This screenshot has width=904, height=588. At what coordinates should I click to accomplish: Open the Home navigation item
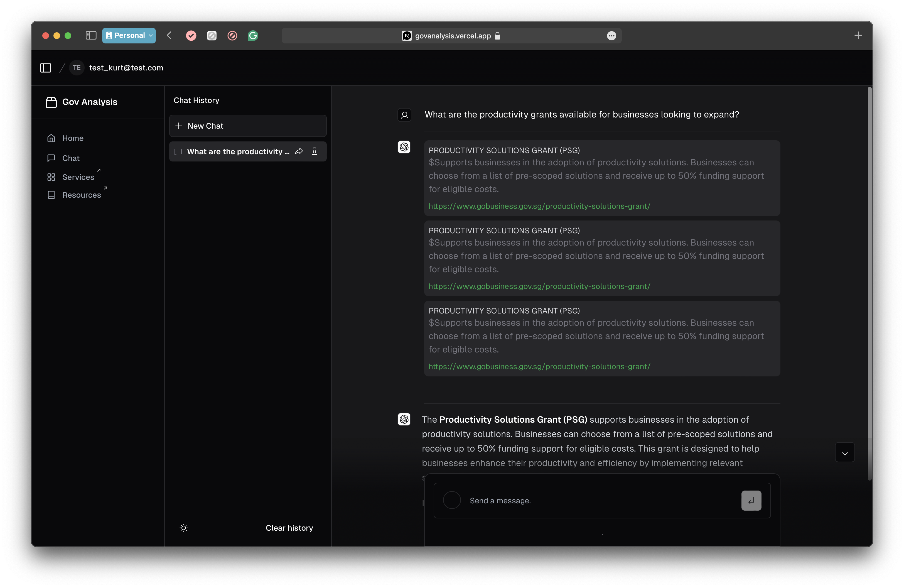73,138
